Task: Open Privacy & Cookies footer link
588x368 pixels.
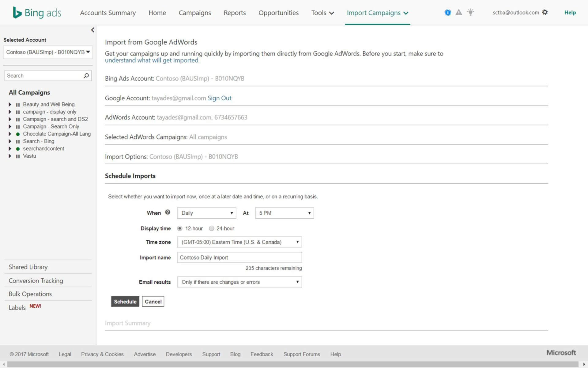Action: coord(102,354)
